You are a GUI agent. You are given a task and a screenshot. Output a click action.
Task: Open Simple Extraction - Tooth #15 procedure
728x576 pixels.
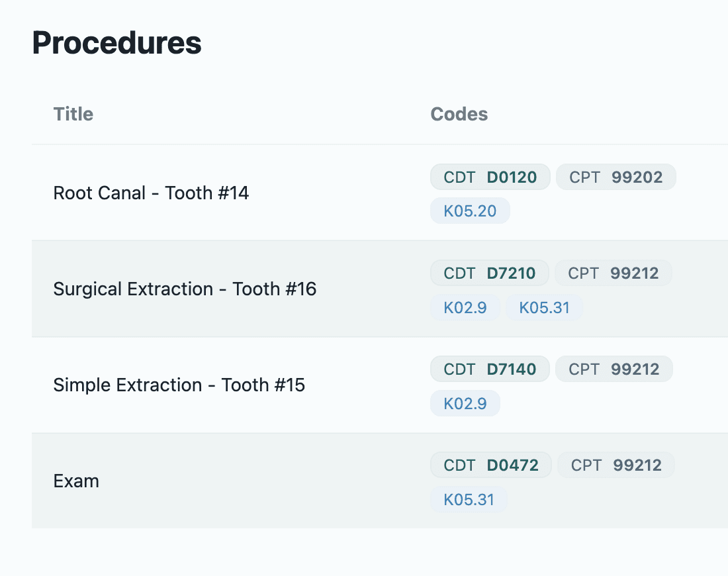point(179,385)
